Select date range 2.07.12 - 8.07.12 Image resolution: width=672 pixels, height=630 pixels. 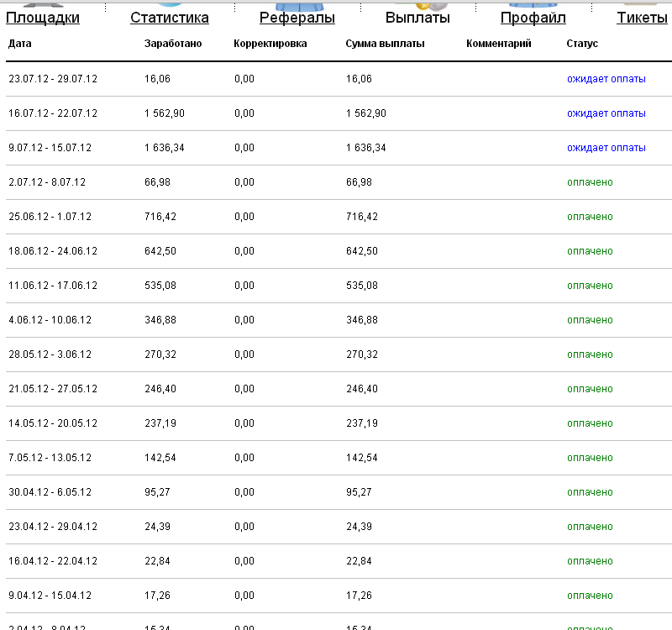pyautogui.click(x=47, y=182)
